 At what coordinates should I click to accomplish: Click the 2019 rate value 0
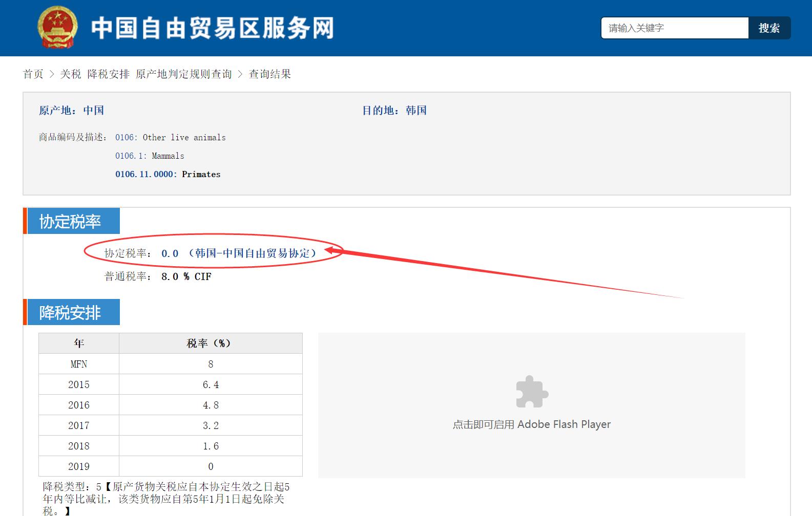pyautogui.click(x=211, y=466)
